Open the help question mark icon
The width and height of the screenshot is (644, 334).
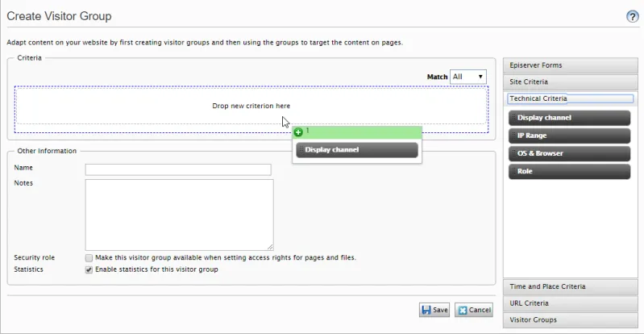tap(633, 16)
